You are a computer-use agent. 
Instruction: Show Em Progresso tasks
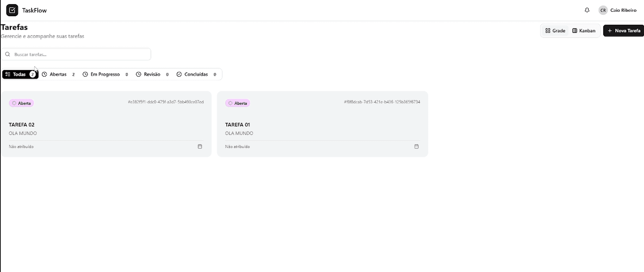coord(105,74)
